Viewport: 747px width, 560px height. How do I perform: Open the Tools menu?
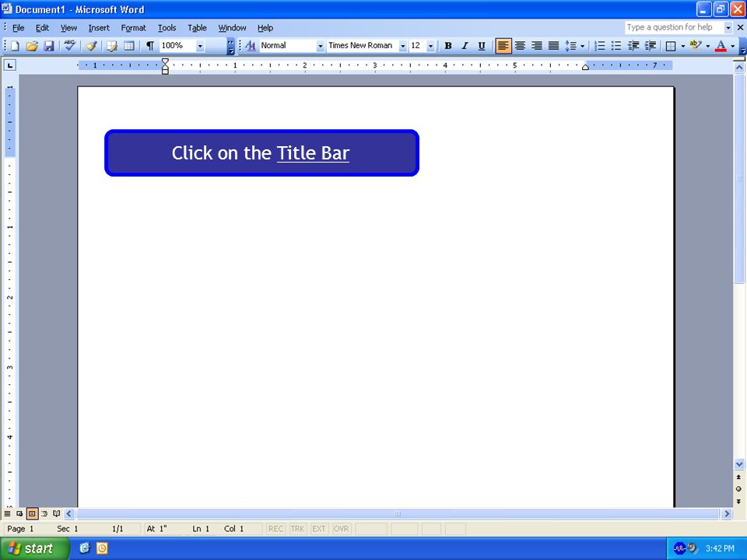point(167,28)
